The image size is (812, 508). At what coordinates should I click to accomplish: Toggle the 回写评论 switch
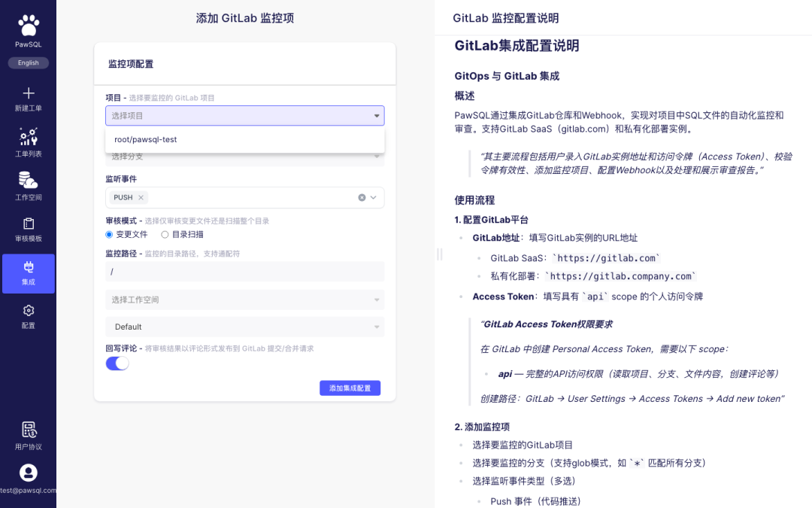[x=117, y=364]
